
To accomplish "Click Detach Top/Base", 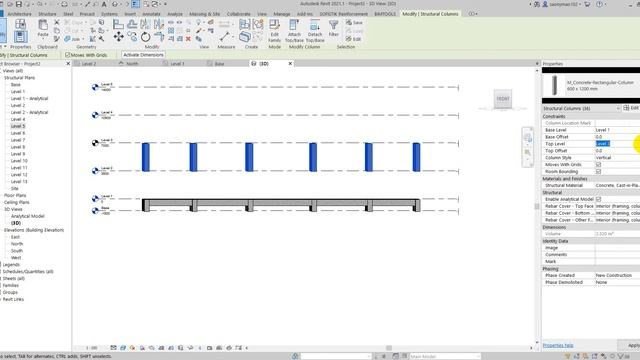I will pos(315,31).
